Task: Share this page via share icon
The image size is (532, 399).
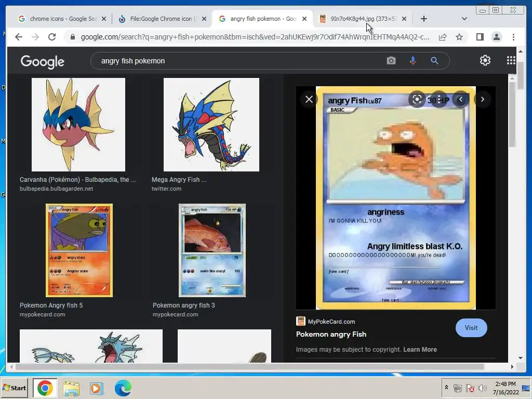Action: 443,37
